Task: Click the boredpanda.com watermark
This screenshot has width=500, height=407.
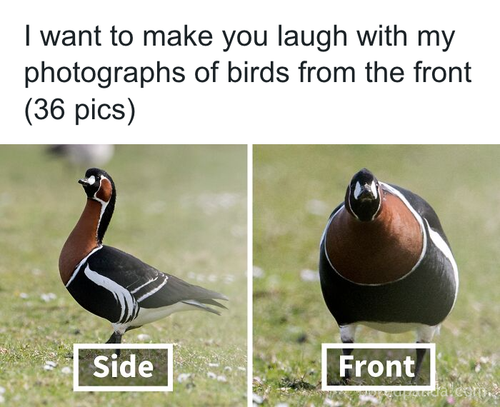Action: (x=430, y=398)
